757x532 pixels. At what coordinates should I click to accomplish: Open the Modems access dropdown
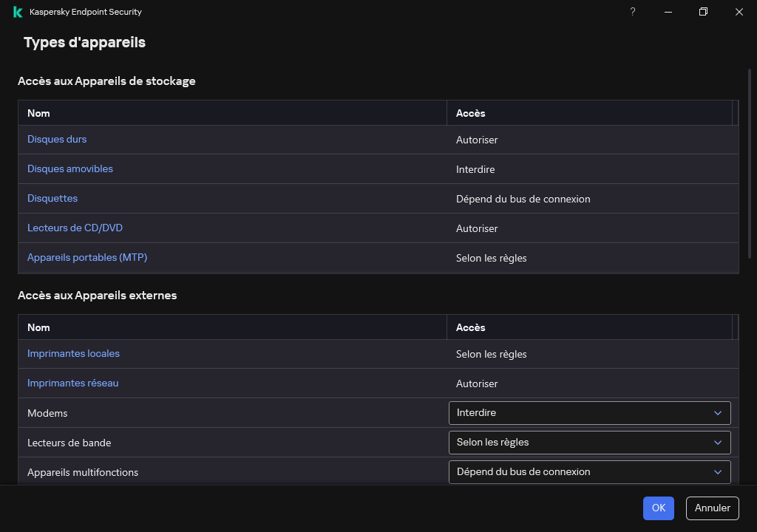589,413
